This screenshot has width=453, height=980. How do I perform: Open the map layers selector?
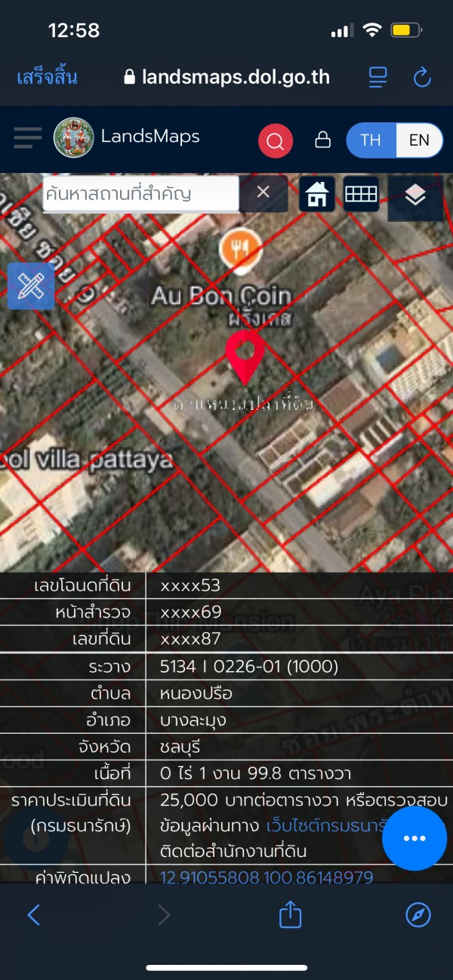pyautogui.click(x=415, y=196)
